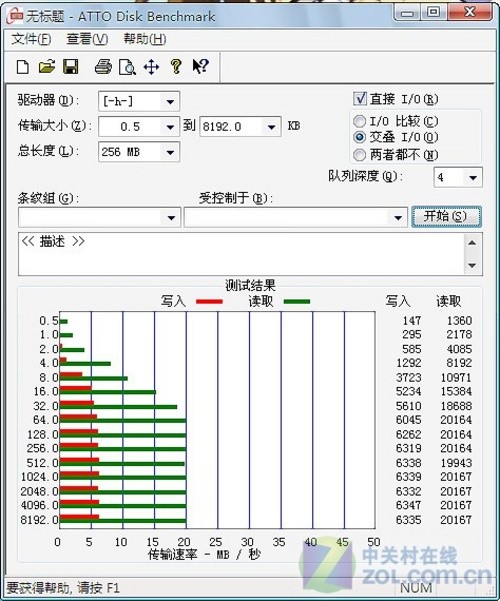500x601 pixels.
Task: Click the read value 1360
Action: point(459,320)
